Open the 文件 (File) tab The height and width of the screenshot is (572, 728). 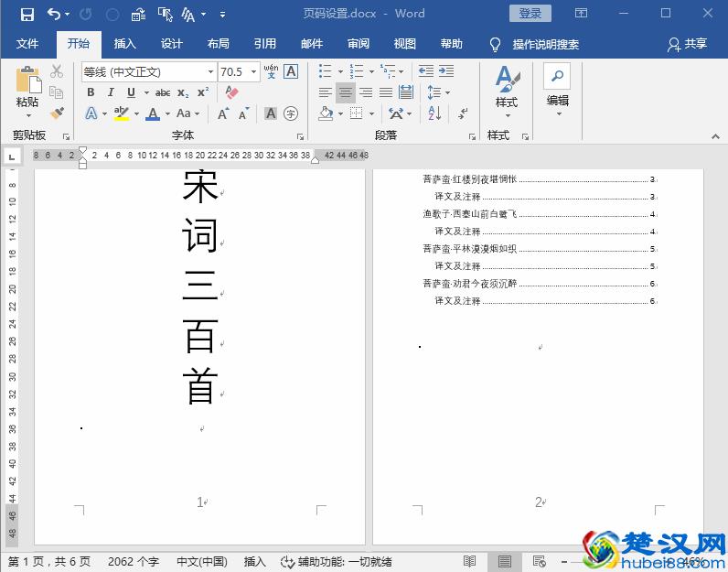27,44
